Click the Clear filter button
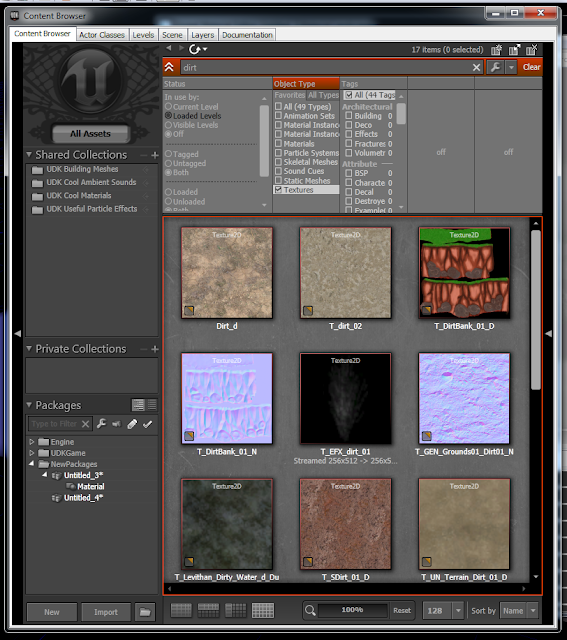Viewport: 567px width, 640px height. (x=531, y=67)
